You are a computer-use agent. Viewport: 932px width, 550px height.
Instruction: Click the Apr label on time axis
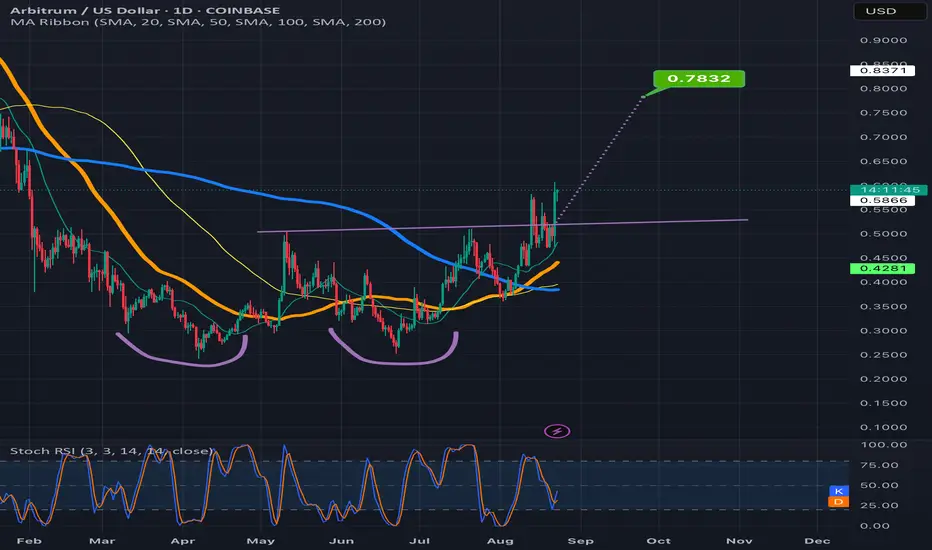(x=182, y=541)
